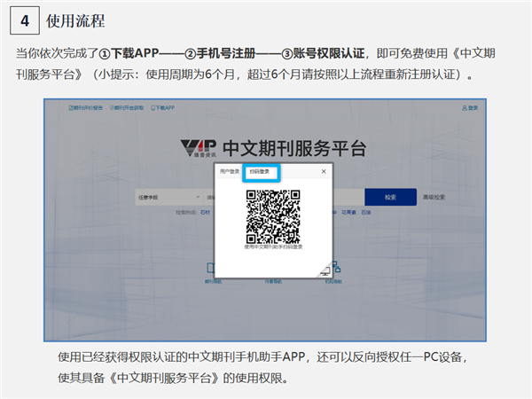
Task: Open the 期刊开放获取 link
Action: coord(127,108)
